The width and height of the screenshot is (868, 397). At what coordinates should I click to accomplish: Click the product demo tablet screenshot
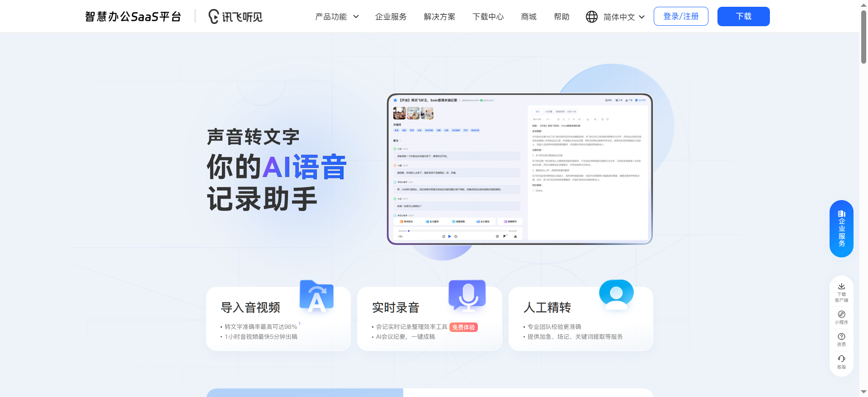pos(520,169)
